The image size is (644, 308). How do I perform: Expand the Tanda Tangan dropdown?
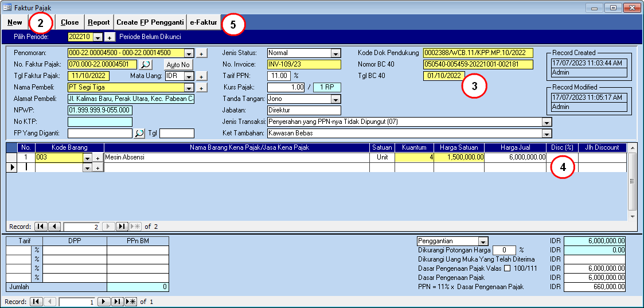[335, 99]
